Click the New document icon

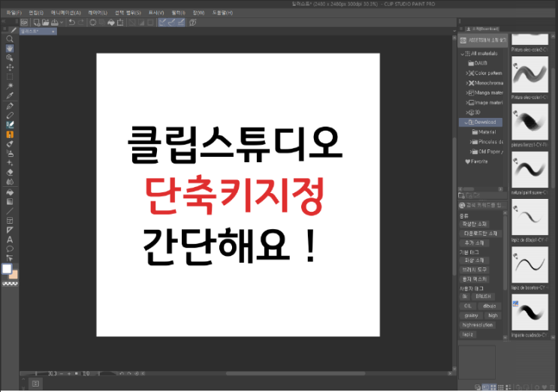click(x=36, y=23)
